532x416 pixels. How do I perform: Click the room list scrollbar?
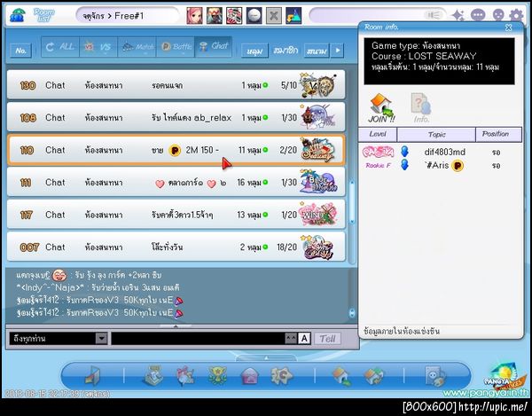pos(352,202)
